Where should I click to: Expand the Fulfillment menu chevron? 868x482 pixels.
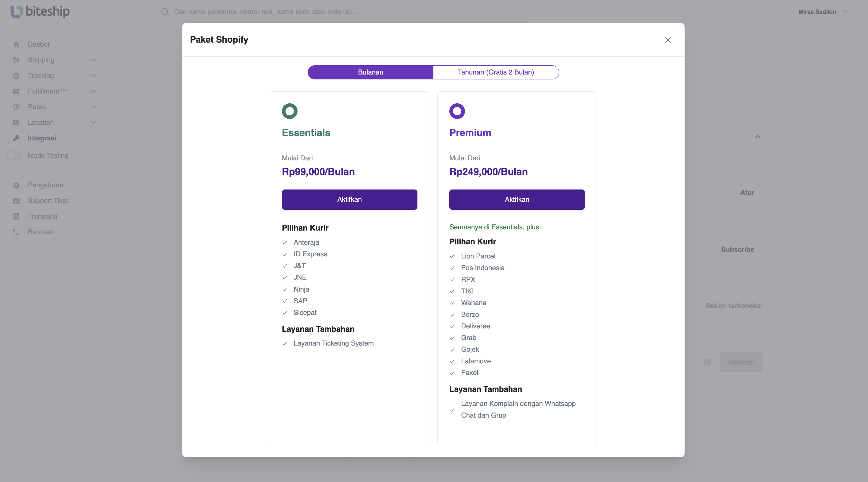pos(94,91)
